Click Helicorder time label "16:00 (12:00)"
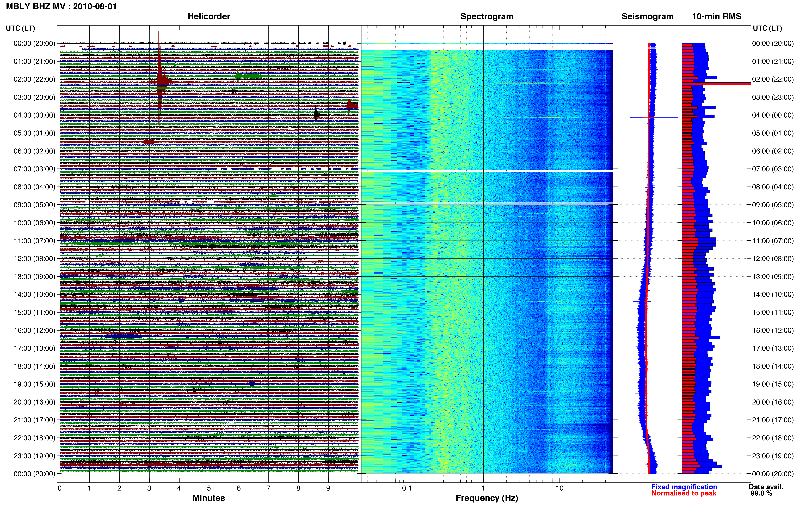 point(34,330)
